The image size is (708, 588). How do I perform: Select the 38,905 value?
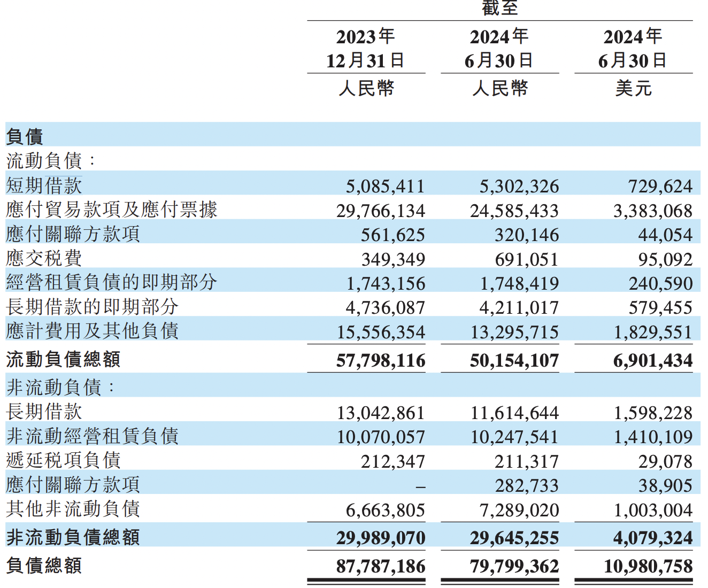click(665, 486)
